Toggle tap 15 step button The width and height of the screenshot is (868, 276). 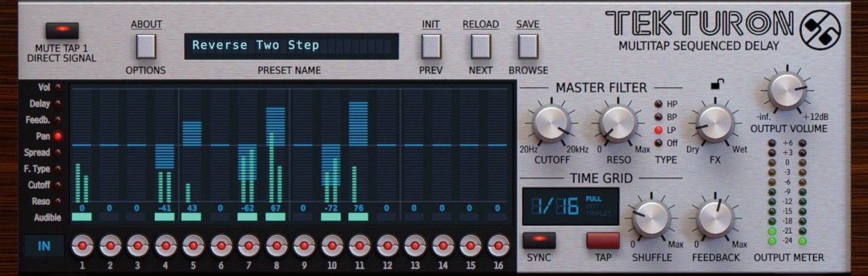(470, 245)
